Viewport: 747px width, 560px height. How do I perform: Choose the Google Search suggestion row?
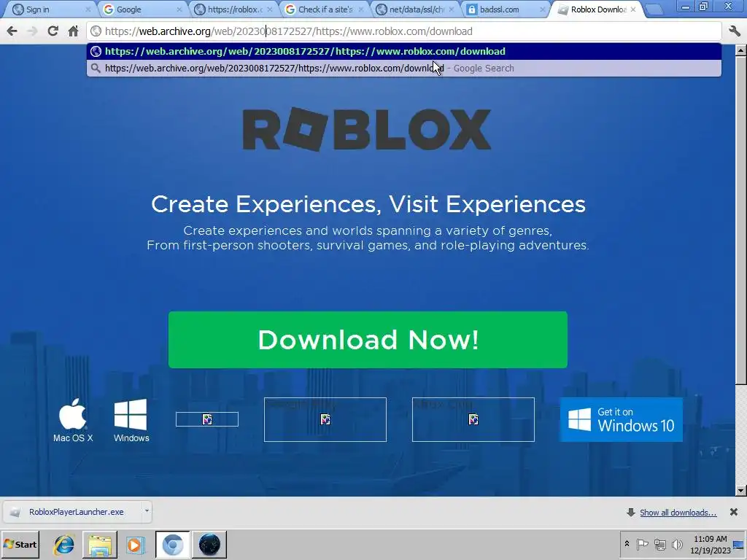pos(404,68)
